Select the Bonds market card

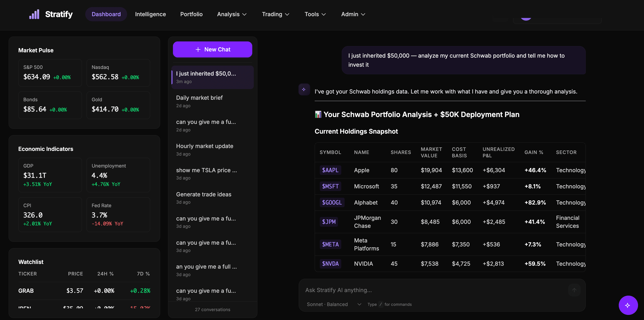(50, 105)
